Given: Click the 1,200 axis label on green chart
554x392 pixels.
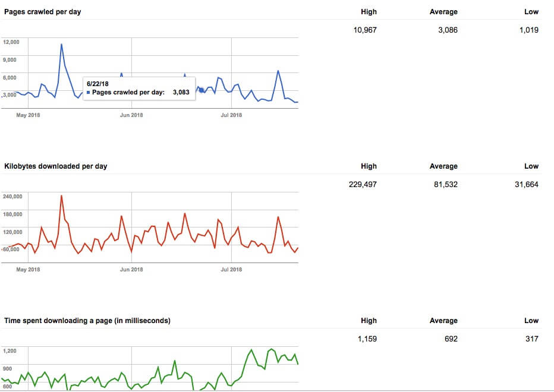Looking at the screenshot, I should coord(10,350).
